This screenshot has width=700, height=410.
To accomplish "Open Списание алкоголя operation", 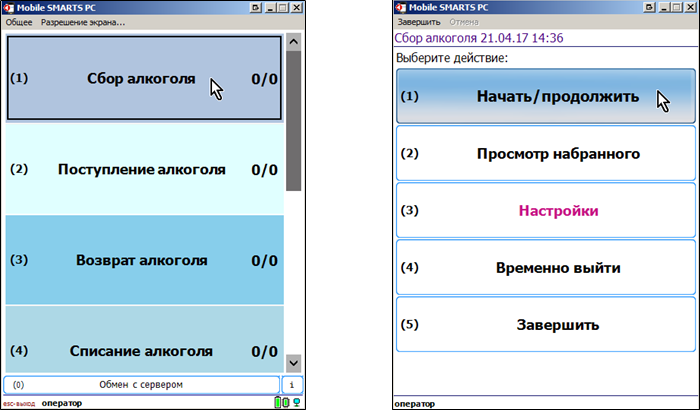I will [144, 339].
